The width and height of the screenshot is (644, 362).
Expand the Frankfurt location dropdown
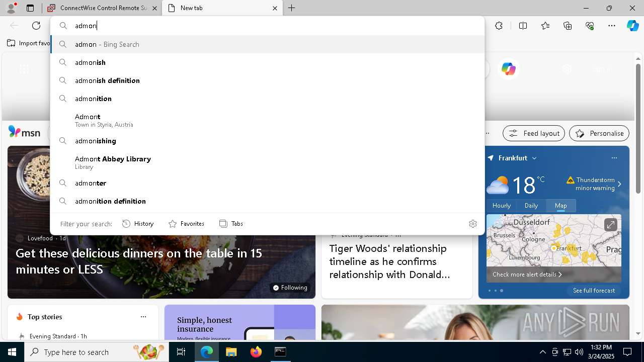(x=534, y=158)
